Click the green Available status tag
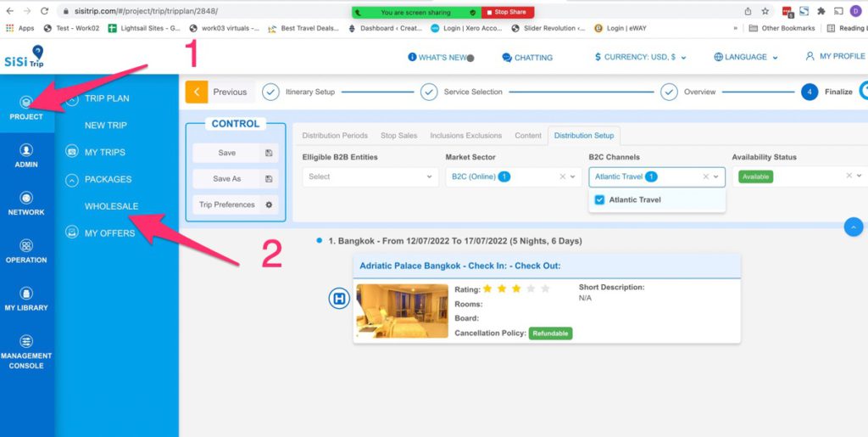Viewport: 868px width, 437px height. 755,176
